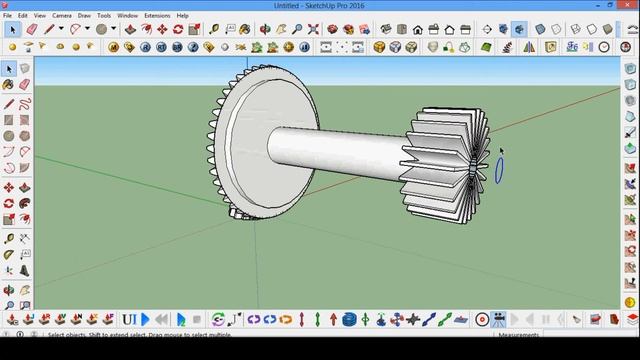Screen dimensions: 640x360
Task: Expand the Arc tool dropdown arrow
Action: pyautogui.click(x=87, y=29)
